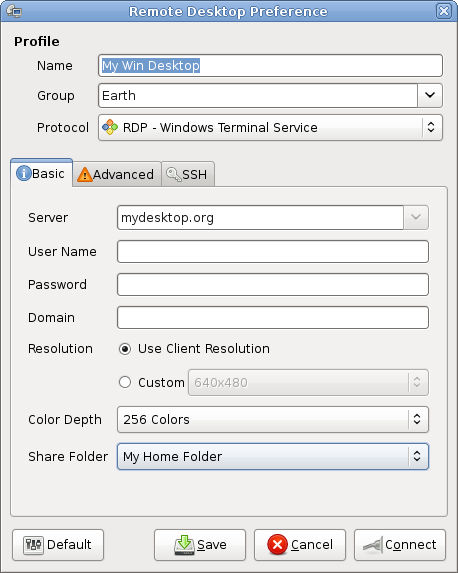The height and width of the screenshot is (573, 458).
Task: Switch to the Advanced tab
Action: (x=117, y=174)
